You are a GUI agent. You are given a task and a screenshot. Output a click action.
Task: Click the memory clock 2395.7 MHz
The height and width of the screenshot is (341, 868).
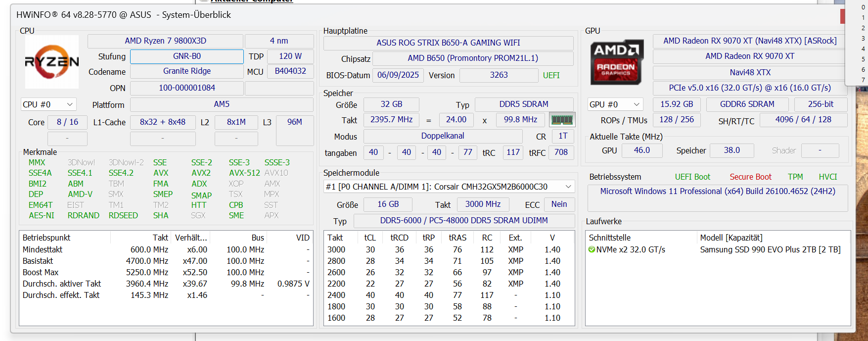[391, 120]
